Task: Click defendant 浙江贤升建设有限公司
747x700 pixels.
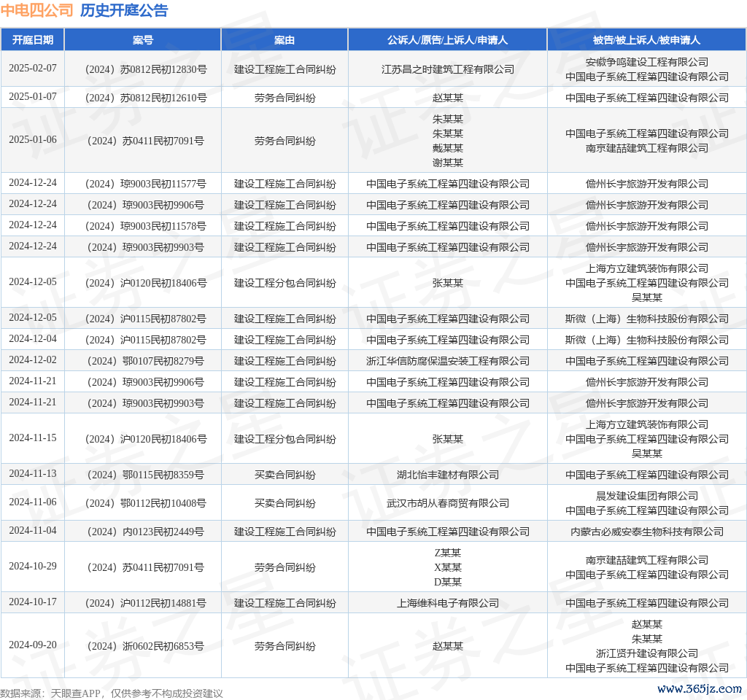Action: coord(646,653)
